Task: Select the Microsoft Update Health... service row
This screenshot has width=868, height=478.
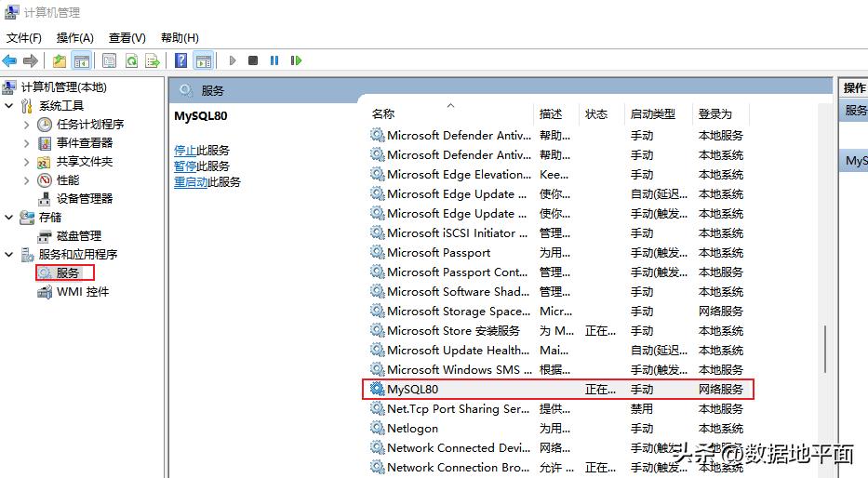Action: (x=558, y=351)
